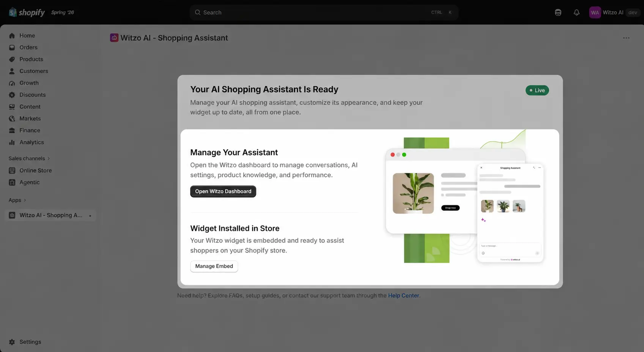The height and width of the screenshot is (352, 644).
Task: Click the Manage Embed button
Action: click(214, 266)
